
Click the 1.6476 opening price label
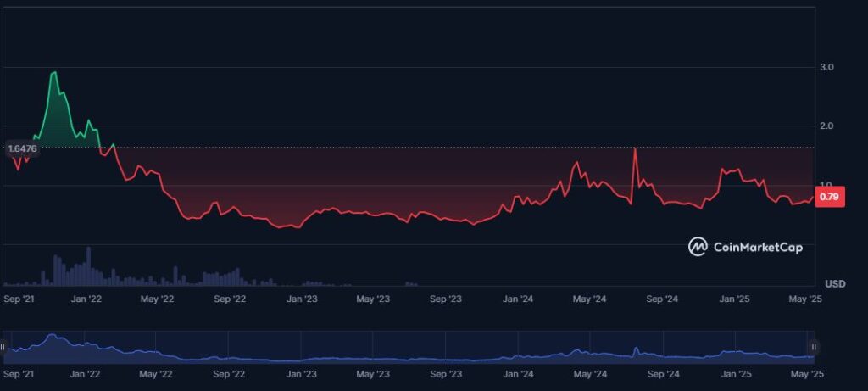21,149
